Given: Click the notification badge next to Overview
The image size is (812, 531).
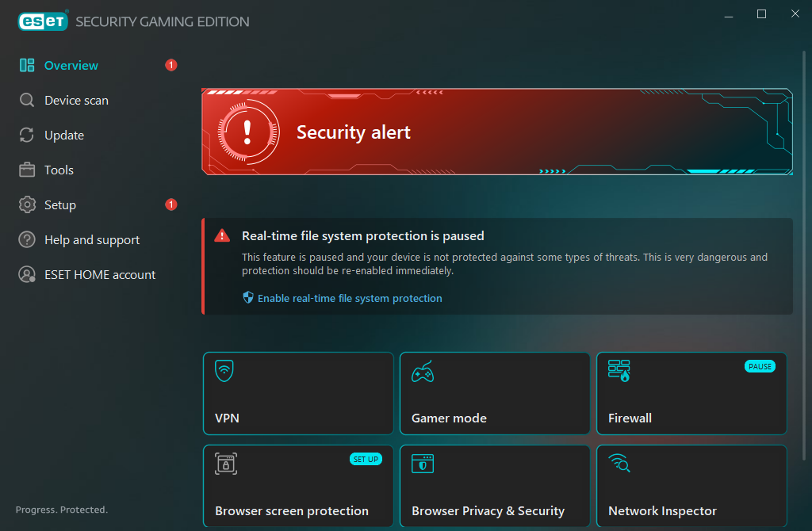Looking at the screenshot, I should (x=171, y=65).
